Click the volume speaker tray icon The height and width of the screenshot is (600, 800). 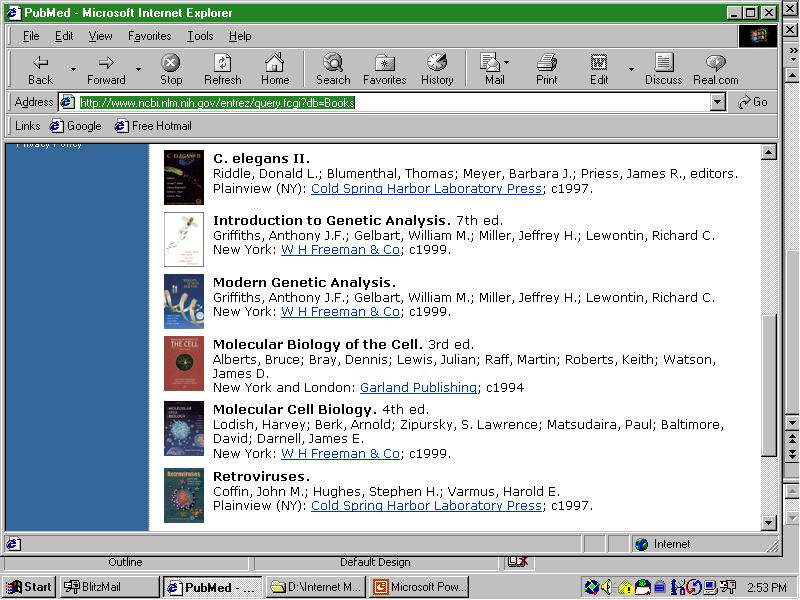(x=607, y=588)
